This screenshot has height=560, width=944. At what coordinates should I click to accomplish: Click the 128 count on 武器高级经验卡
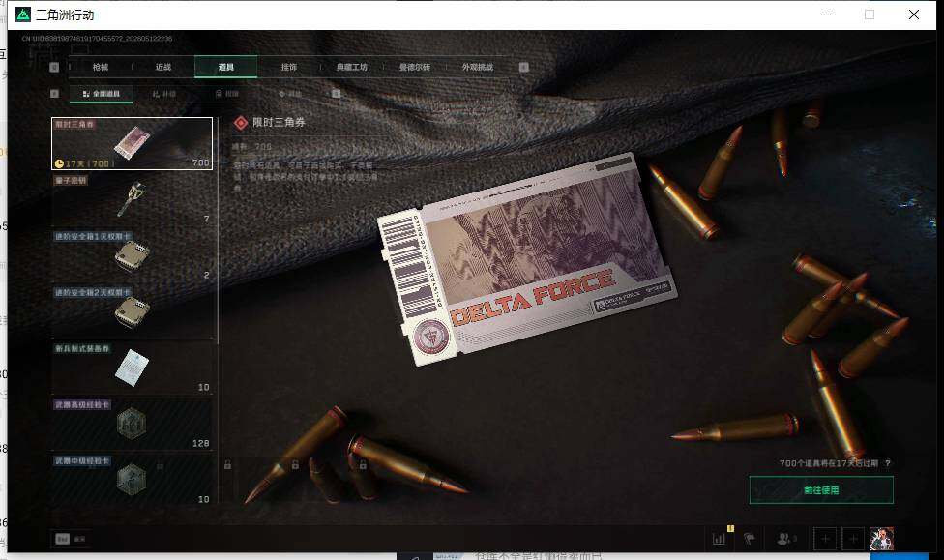point(200,443)
